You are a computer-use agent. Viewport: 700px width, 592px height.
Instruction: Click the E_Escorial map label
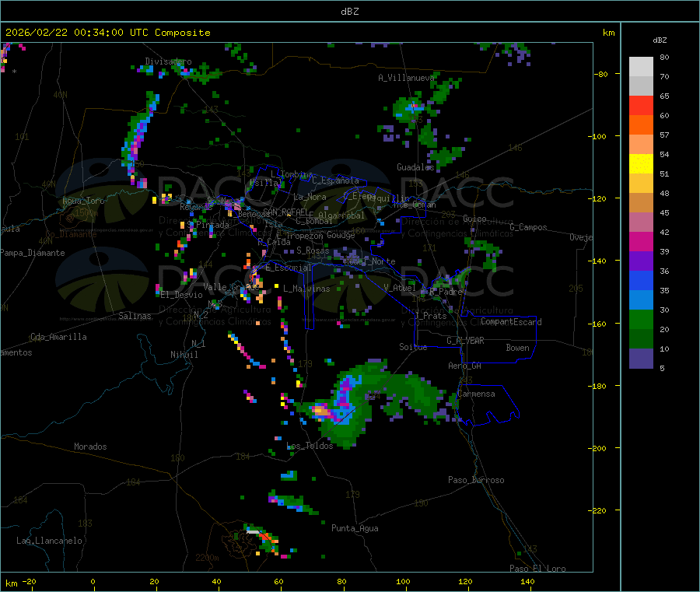pyautogui.click(x=289, y=268)
